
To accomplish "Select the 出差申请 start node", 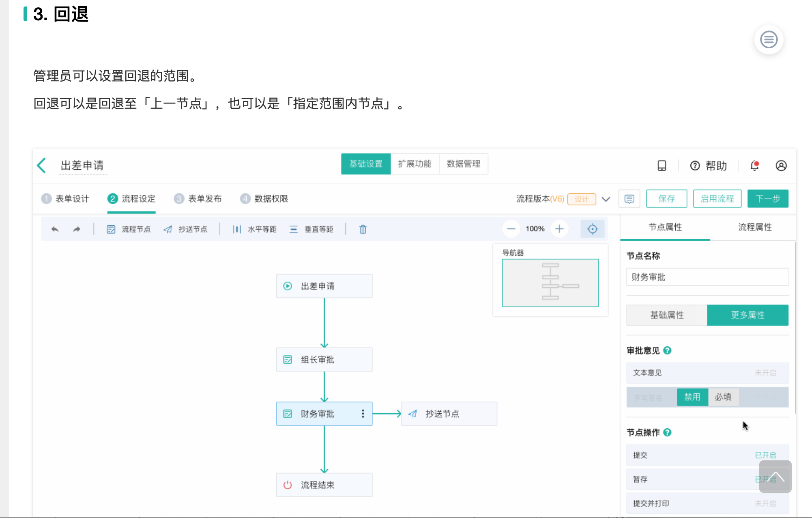I will pyautogui.click(x=324, y=286).
